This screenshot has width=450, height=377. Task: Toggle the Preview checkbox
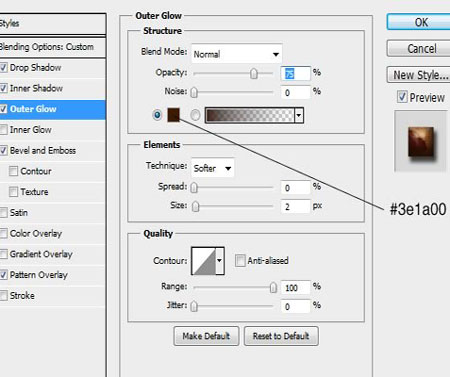point(402,97)
